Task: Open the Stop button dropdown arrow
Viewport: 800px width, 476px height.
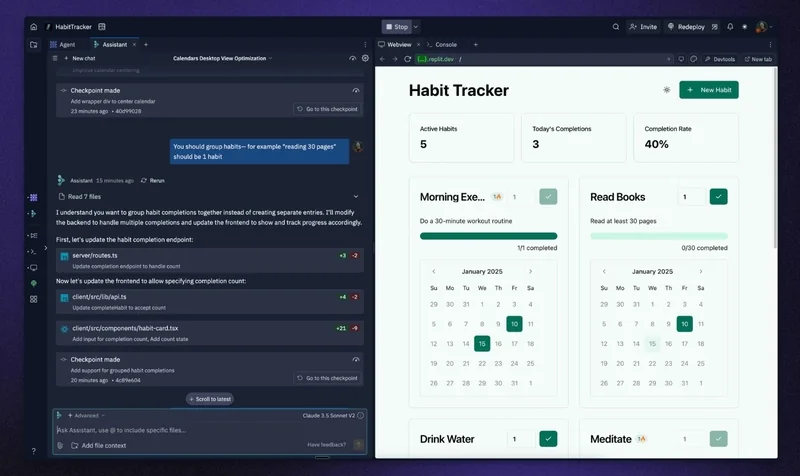Action: coord(416,27)
